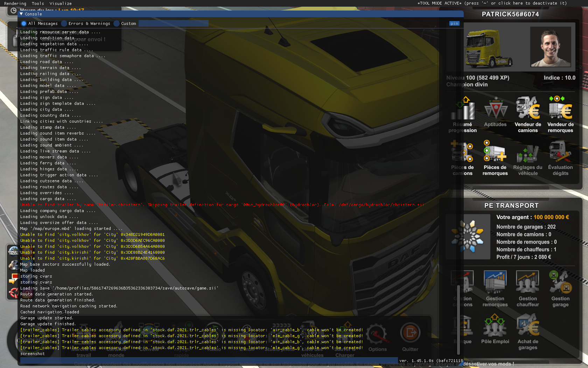This screenshot has width=588, height=368.
Task: Click the pin button in Console
Action: [454, 23]
